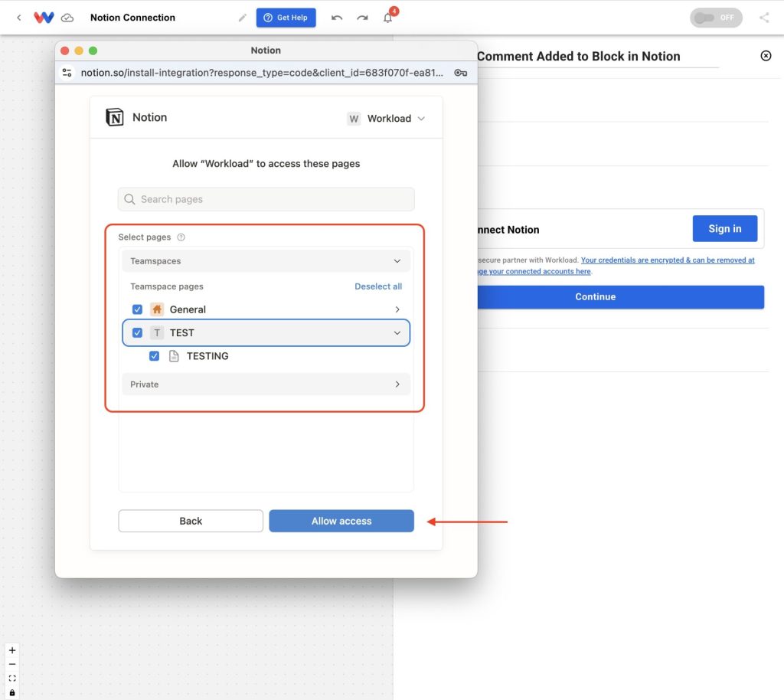Click the Notion logo in the dialog
784x700 pixels.
point(115,117)
